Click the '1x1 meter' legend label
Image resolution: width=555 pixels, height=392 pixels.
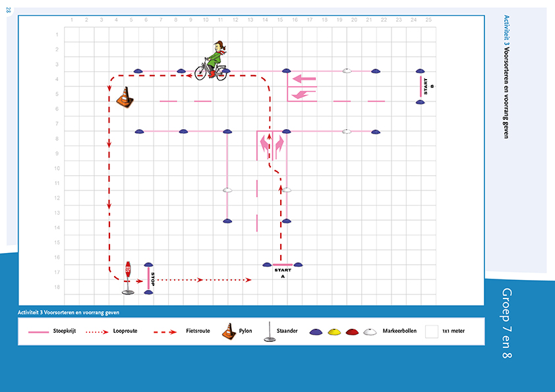tap(453, 331)
